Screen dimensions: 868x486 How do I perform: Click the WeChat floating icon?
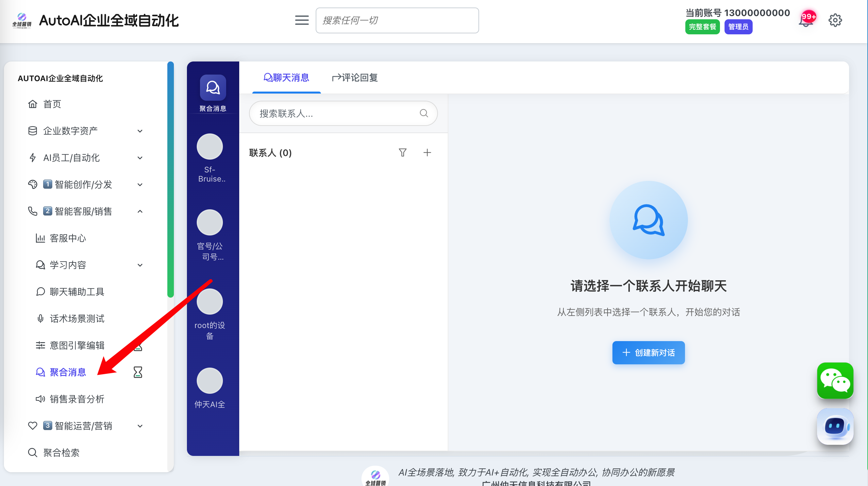coord(835,380)
